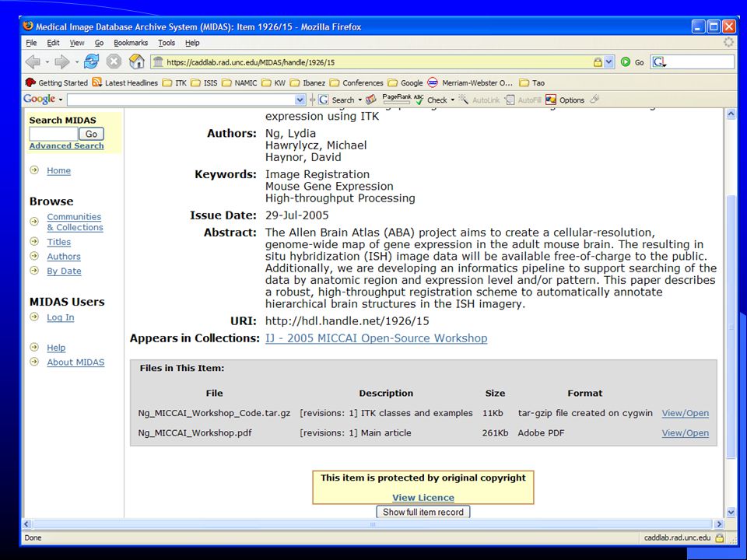Image resolution: width=747 pixels, height=560 pixels.
Task: Click the Google toolbar Search button
Action: coord(336,100)
